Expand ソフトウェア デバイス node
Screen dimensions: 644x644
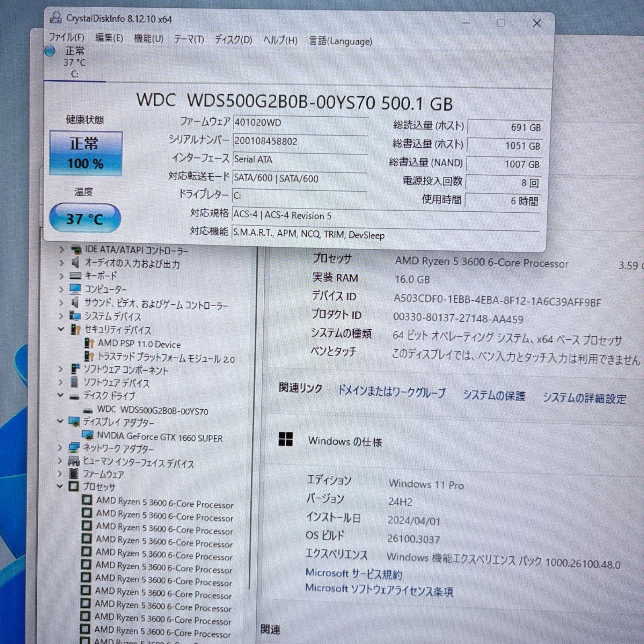point(61,382)
